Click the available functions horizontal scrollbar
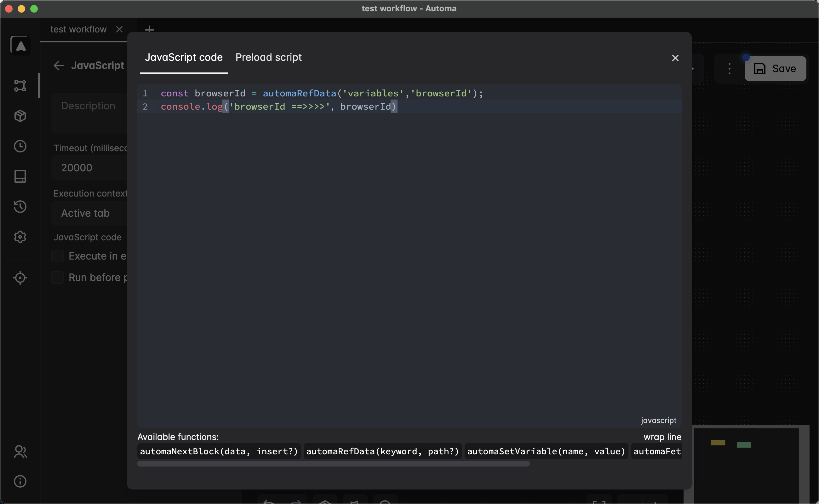 333,464
